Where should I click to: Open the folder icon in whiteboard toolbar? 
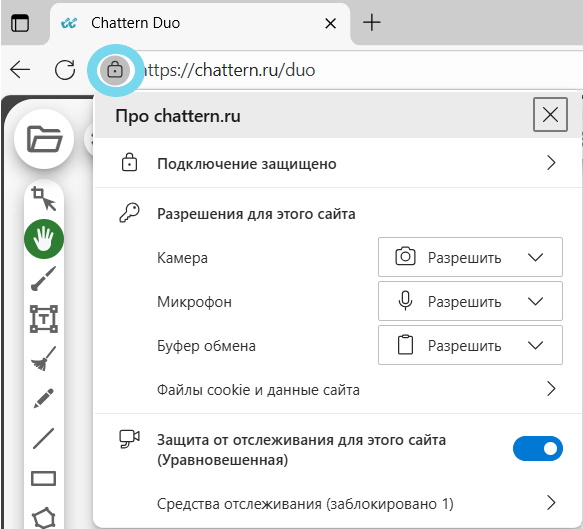tap(44, 139)
